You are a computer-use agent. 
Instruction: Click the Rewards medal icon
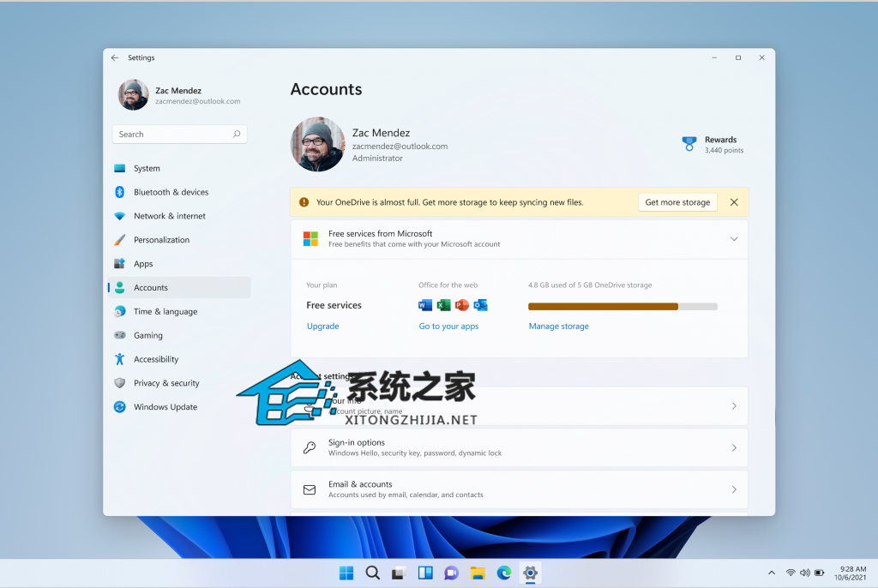[x=689, y=144]
